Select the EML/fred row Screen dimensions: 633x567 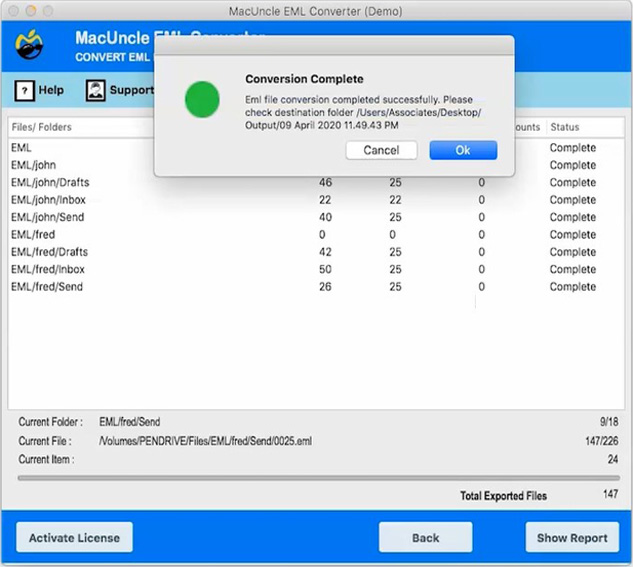316,234
